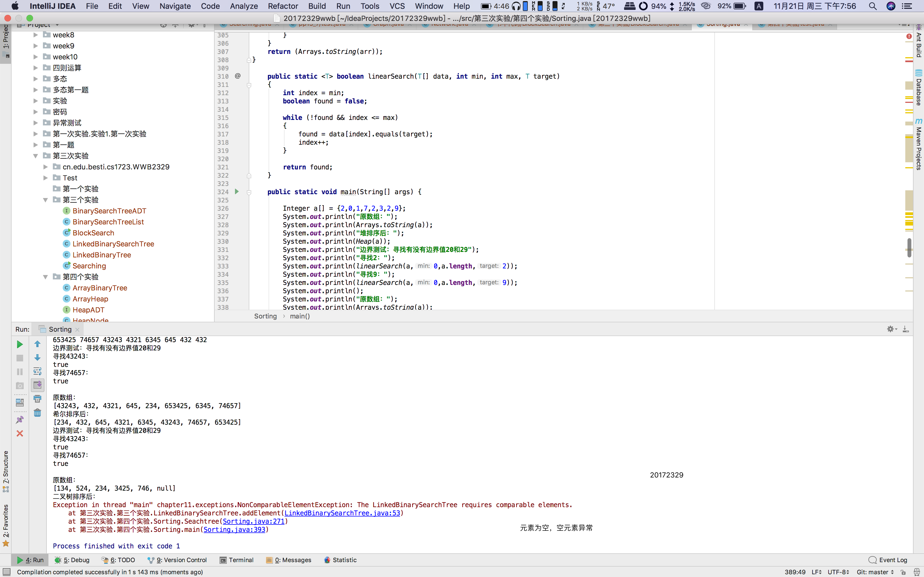Click the Sorting breadcrumb
924x577 pixels.
click(265, 316)
